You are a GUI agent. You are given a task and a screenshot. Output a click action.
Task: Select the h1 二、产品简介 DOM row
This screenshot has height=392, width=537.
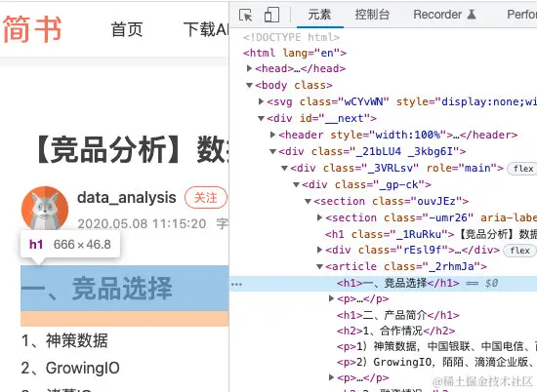(x=398, y=315)
